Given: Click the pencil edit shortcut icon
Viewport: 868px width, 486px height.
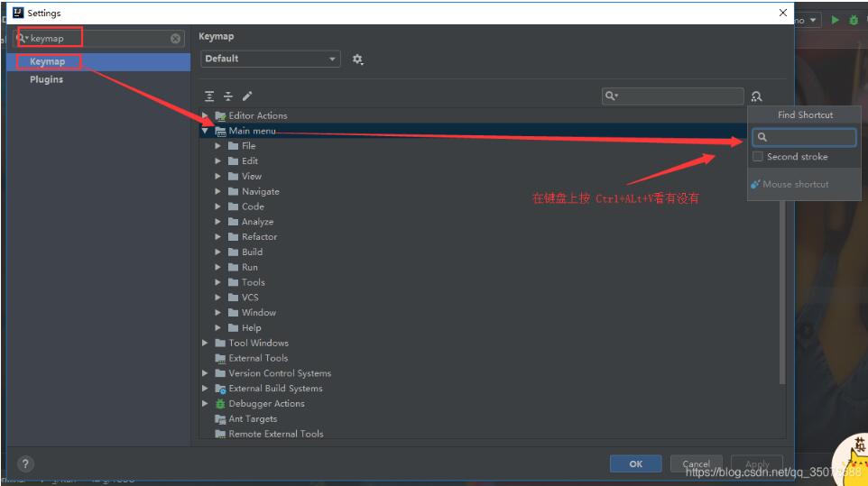Looking at the screenshot, I should [x=247, y=96].
